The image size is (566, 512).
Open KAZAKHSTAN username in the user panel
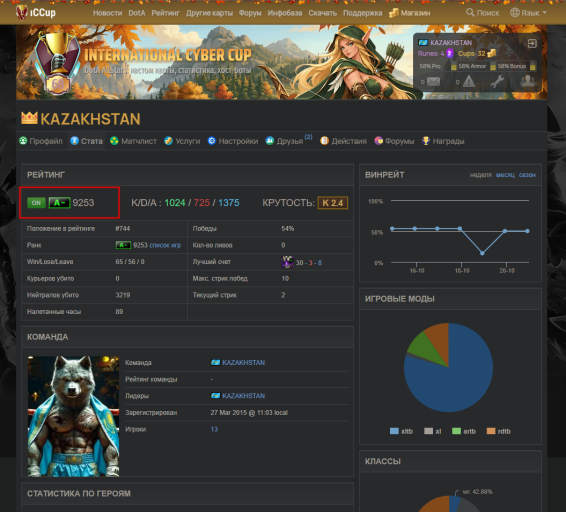[451, 43]
